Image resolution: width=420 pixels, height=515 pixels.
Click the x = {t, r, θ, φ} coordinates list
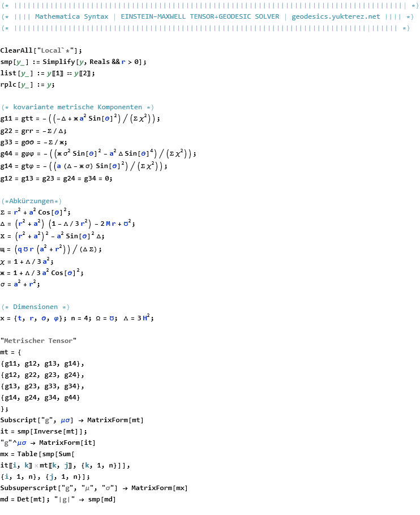tap(33, 318)
